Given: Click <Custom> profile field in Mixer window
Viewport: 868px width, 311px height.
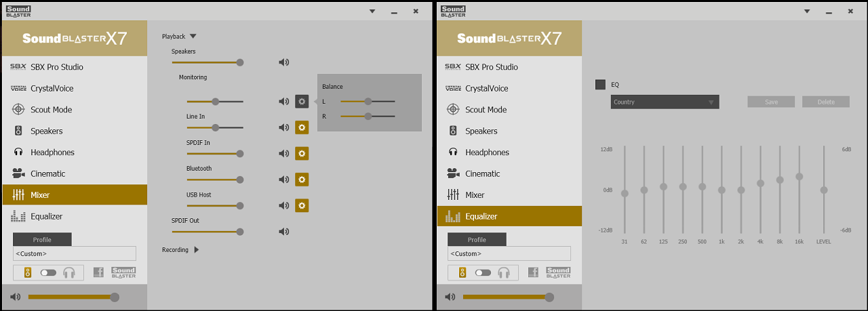Looking at the screenshot, I should point(75,253).
